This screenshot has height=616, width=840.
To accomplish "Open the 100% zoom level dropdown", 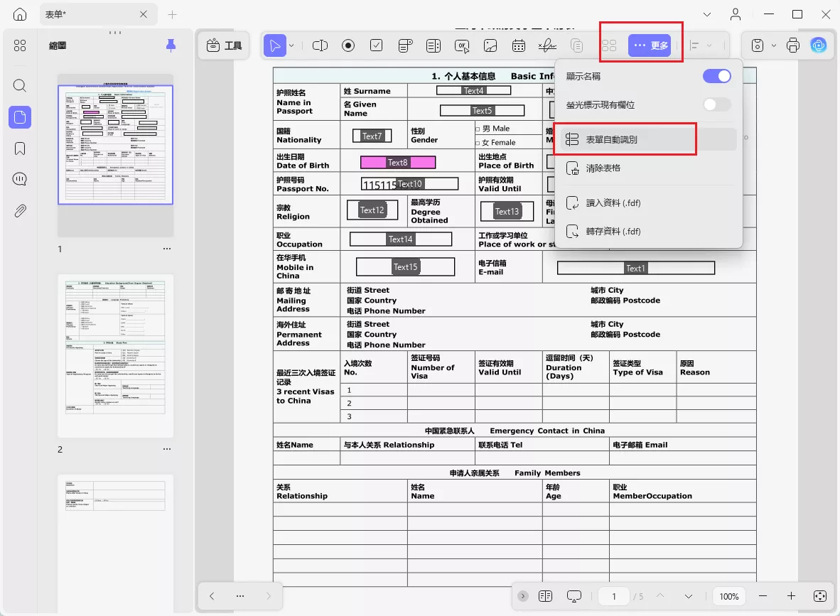I will [x=728, y=596].
